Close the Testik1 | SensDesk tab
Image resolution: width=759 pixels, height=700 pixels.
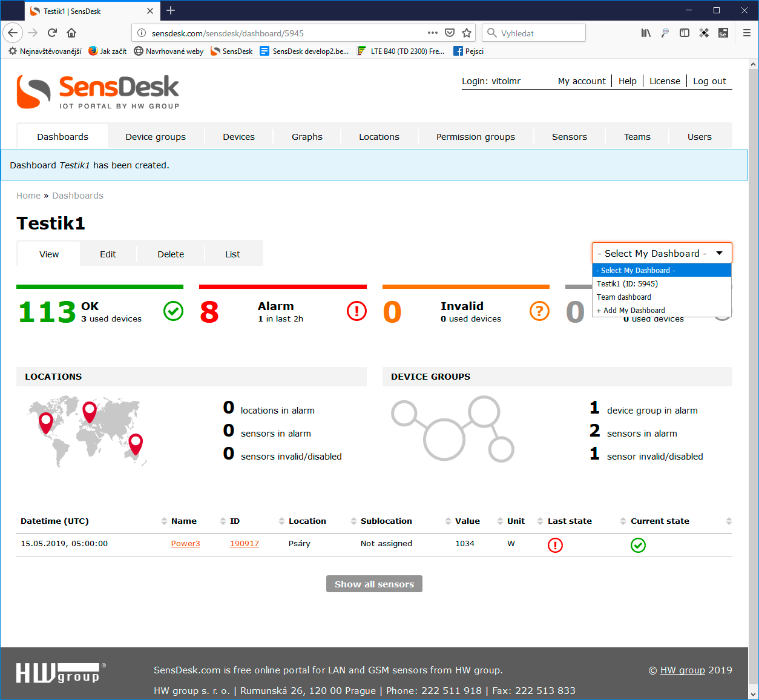[150, 11]
